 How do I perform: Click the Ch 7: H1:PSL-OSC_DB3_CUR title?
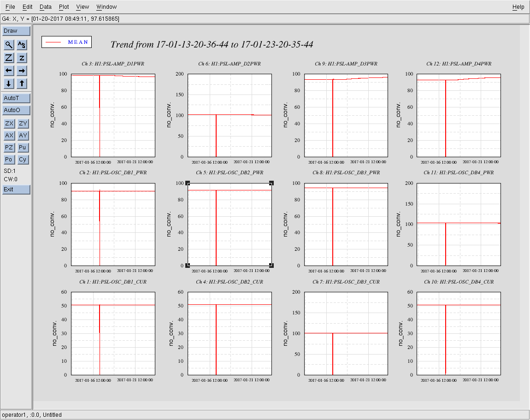[346, 282]
